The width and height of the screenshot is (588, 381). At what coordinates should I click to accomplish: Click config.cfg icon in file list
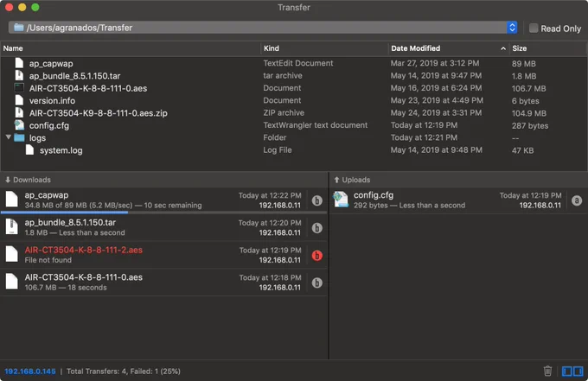coord(19,124)
